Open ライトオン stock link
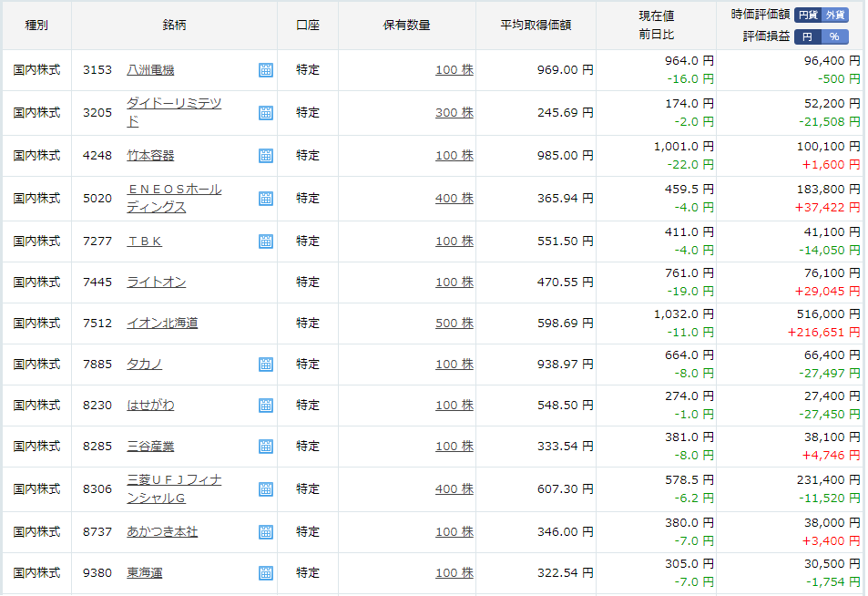 [156, 283]
